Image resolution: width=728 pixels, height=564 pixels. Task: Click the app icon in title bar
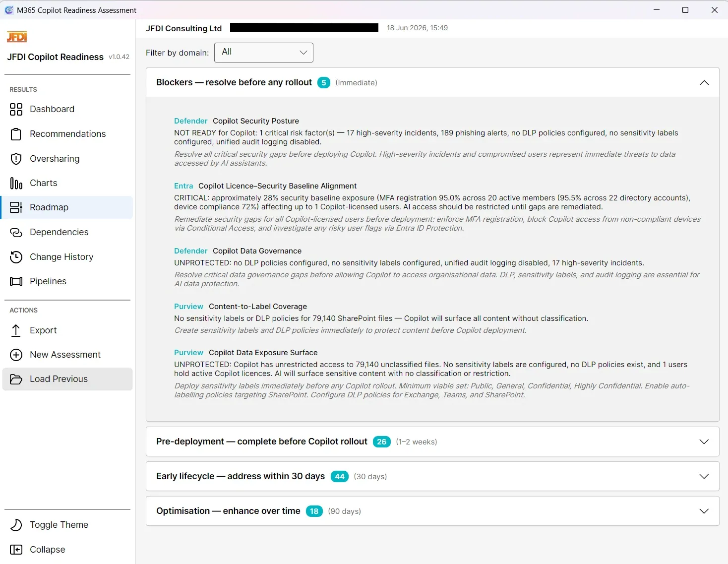[9, 10]
